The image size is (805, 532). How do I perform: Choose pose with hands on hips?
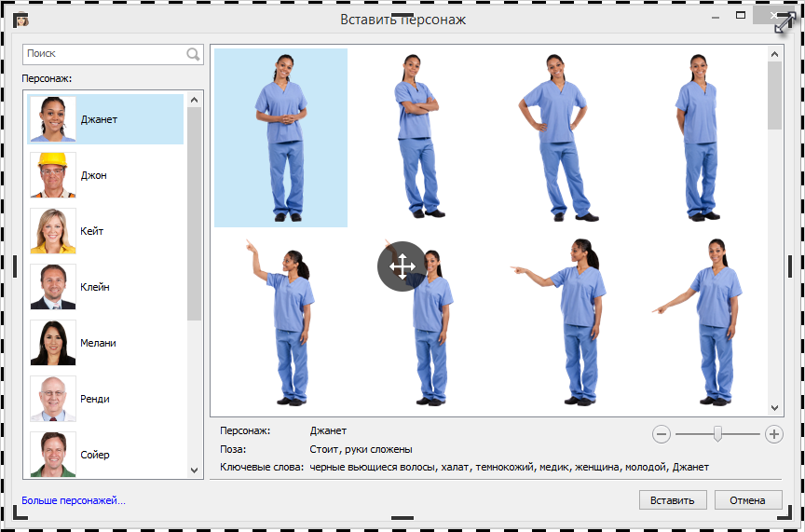click(557, 138)
